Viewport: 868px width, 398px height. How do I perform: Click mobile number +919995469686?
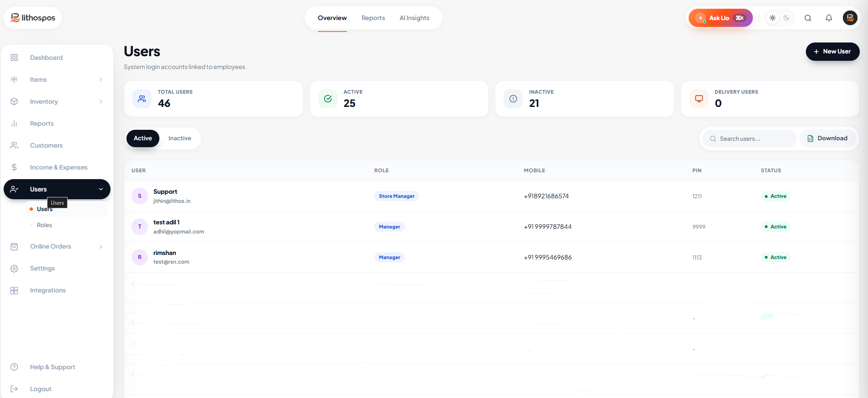548,257
